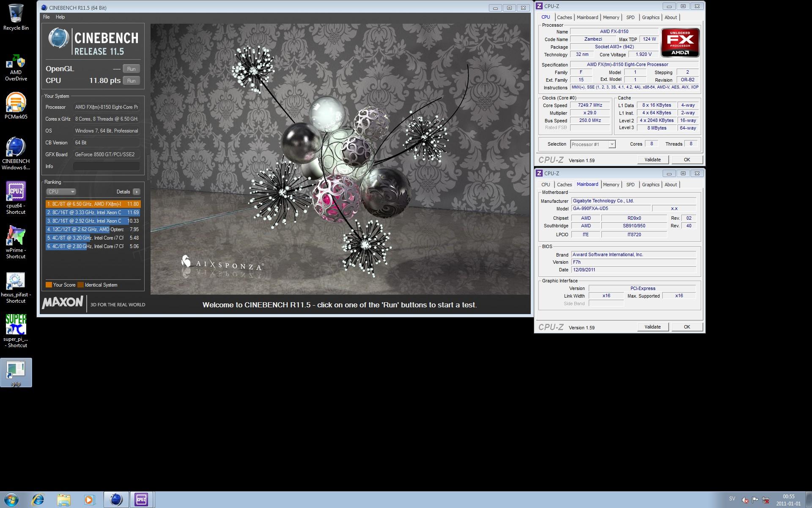Open Windows Explorer folder in taskbar
This screenshot has width=812, height=508.
click(63, 500)
